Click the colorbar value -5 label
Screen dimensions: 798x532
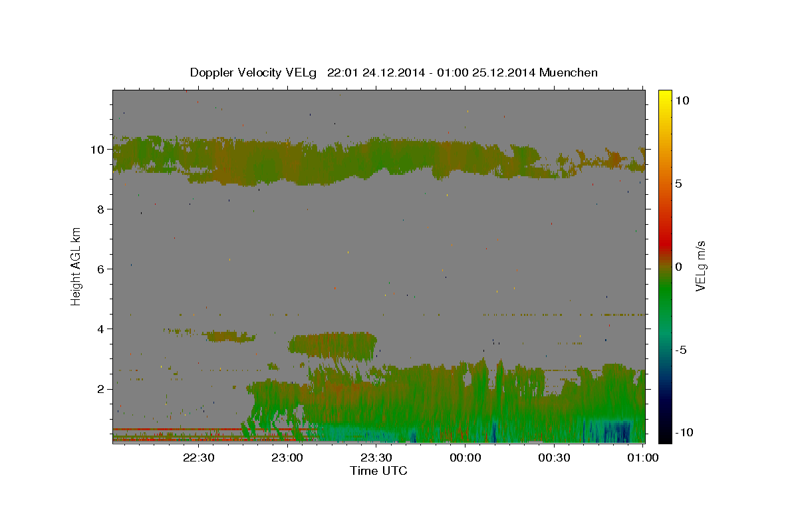[681, 350]
